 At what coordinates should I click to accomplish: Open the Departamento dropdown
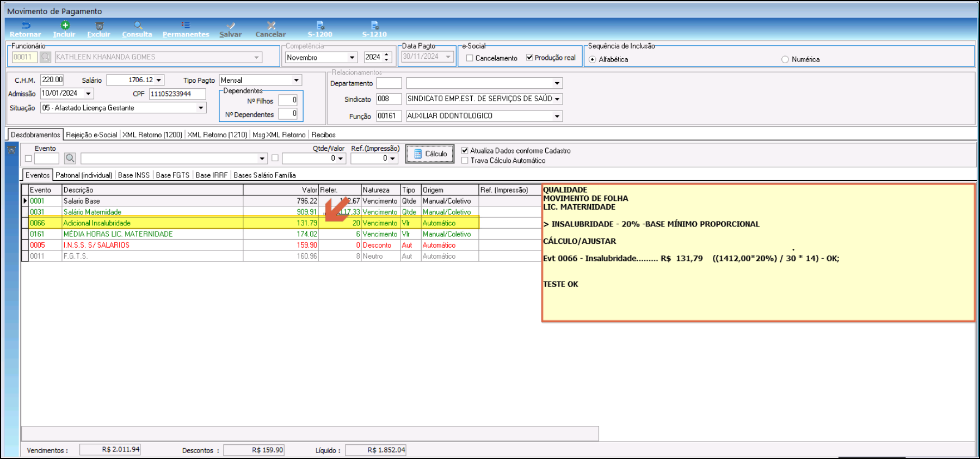[557, 83]
